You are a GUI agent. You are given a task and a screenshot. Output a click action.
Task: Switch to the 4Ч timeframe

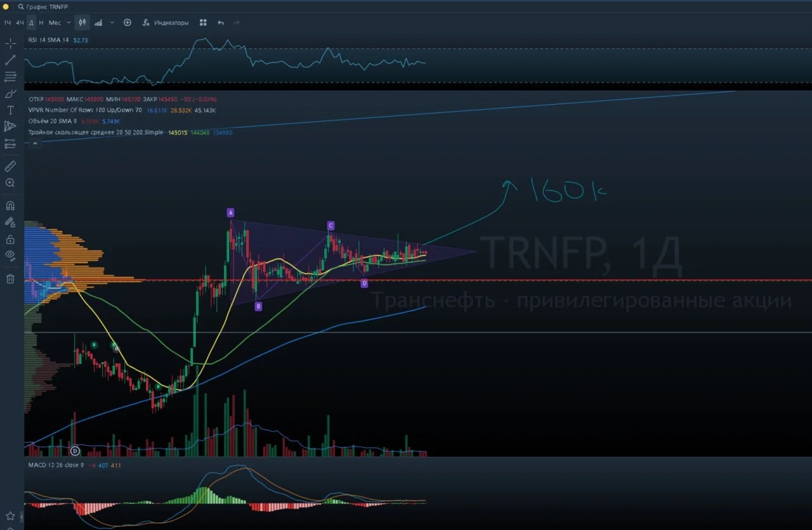click(20, 23)
